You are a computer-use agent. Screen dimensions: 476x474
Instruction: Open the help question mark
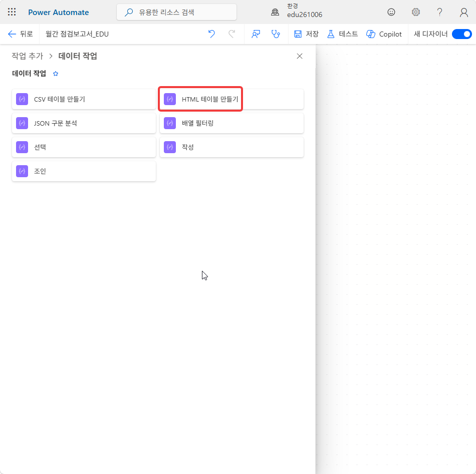[439, 12]
